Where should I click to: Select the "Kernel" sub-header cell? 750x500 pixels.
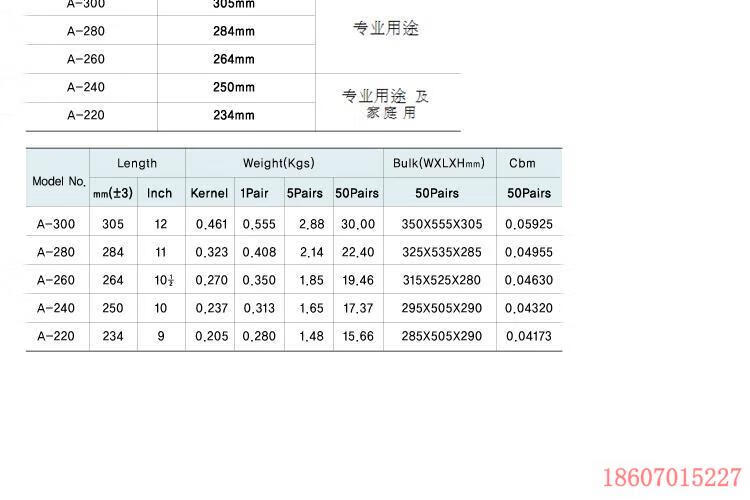(x=209, y=193)
